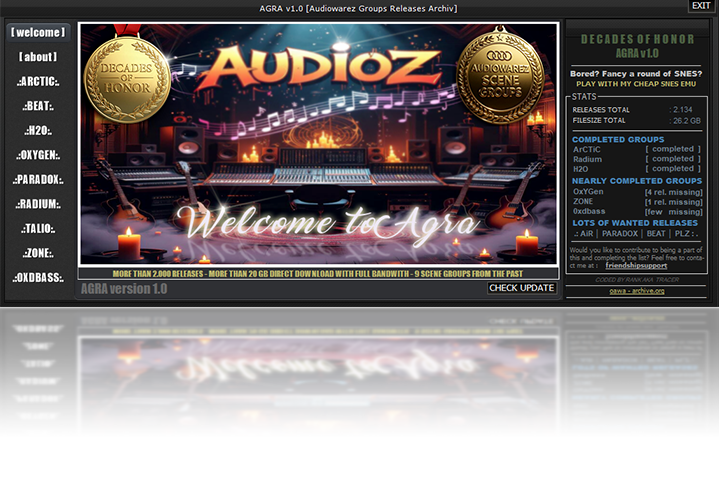Open the welcome section in sidebar
This screenshot has width=719, height=492.
coord(38,32)
